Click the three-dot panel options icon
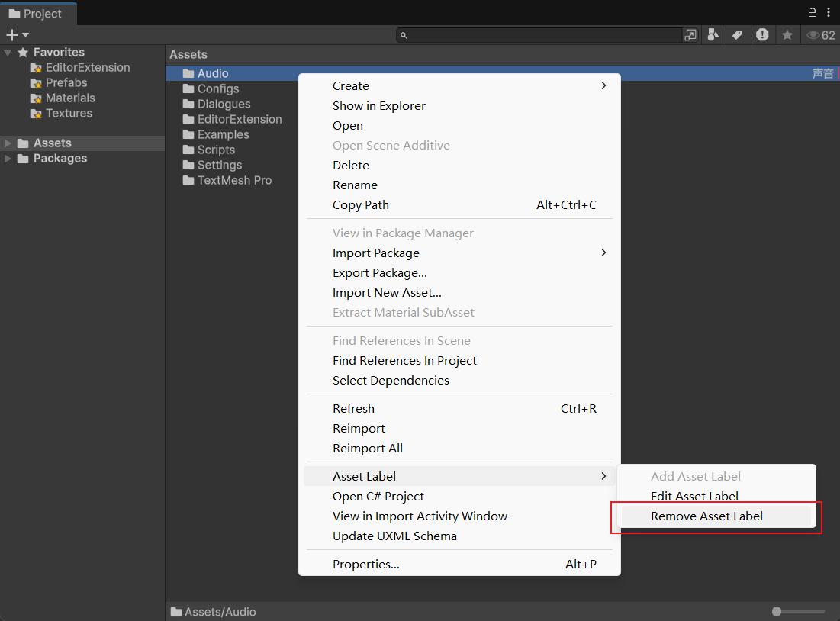This screenshot has height=621, width=840. pos(829,12)
